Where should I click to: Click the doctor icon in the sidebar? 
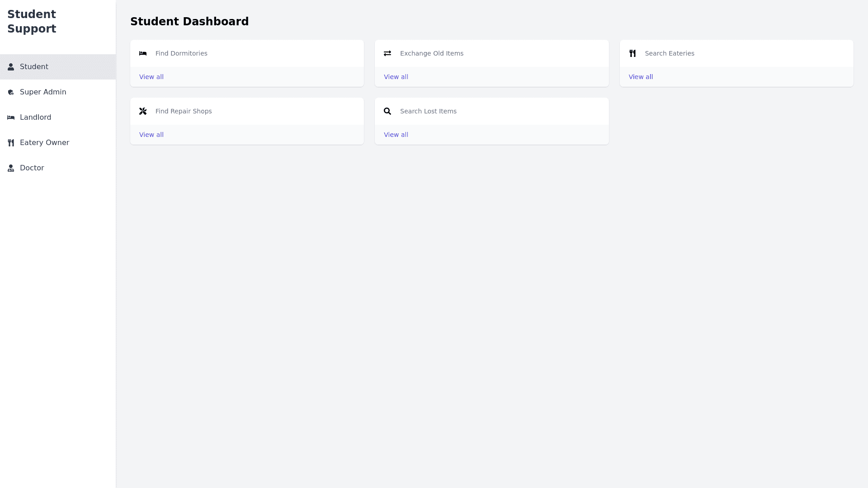(11, 168)
